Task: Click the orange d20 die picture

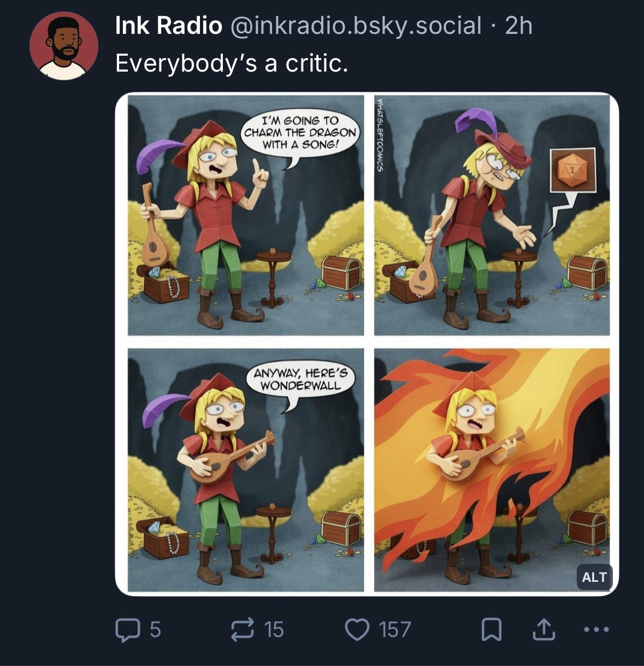Action: pos(572,169)
